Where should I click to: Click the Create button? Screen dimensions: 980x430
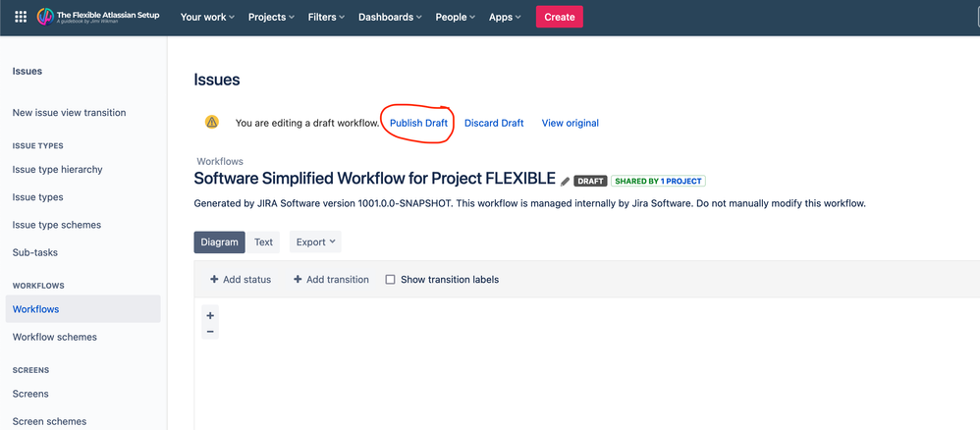[560, 17]
